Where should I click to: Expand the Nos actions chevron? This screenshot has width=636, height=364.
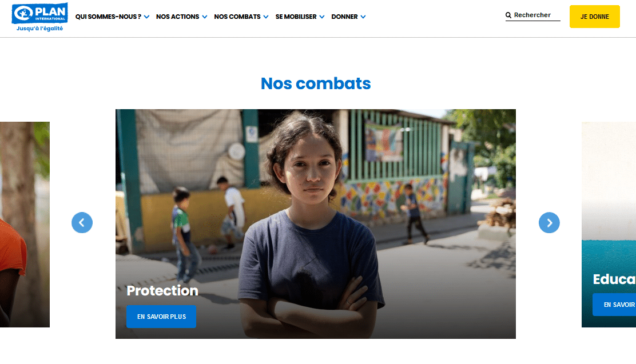coord(204,17)
